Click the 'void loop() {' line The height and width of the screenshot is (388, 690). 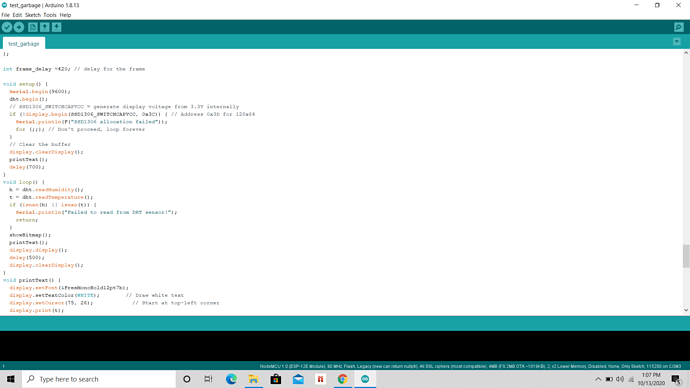pyautogui.click(x=24, y=182)
